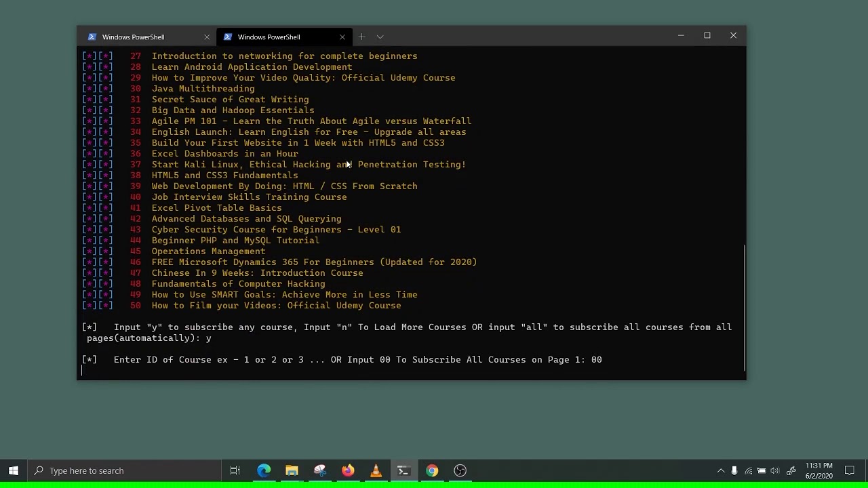Open Task View from the taskbar
868x488 pixels.
coord(235,470)
